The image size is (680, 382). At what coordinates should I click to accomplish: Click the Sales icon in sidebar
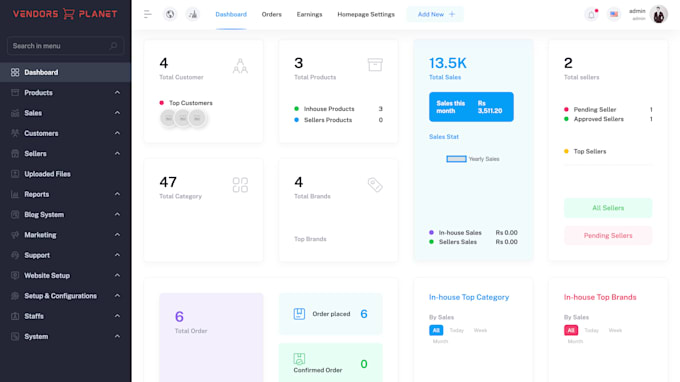coord(15,113)
